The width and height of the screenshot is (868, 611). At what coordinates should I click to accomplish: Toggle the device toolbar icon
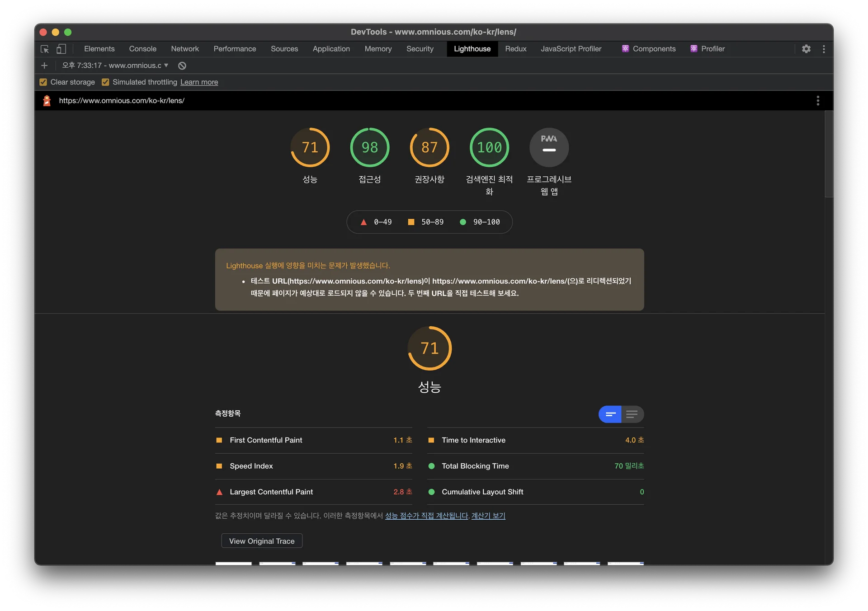click(61, 49)
